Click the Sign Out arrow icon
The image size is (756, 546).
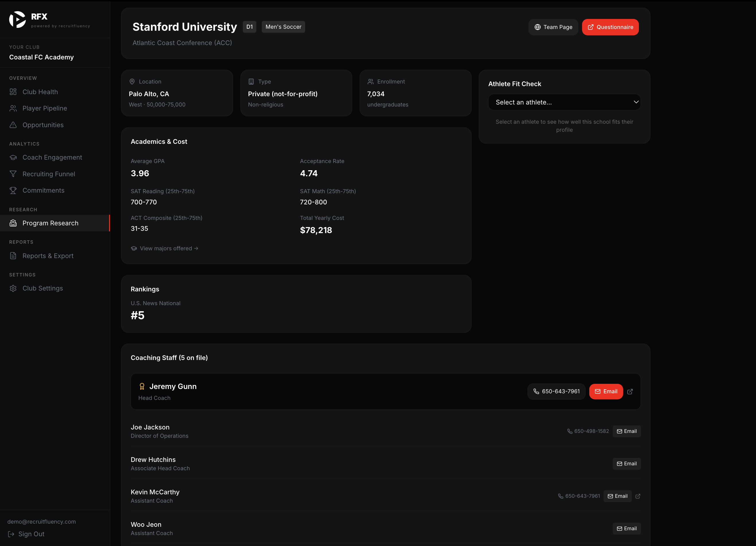coord(11,534)
